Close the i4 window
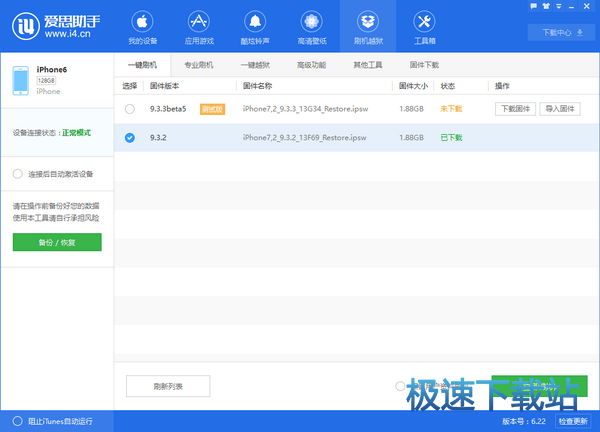The width and height of the screenshot is (600, 432). click(x=586, y=6)
